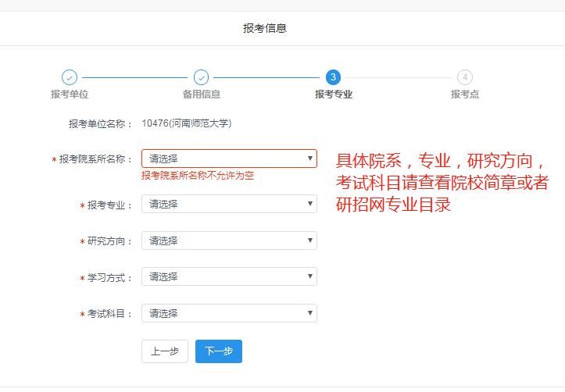Select step 4 circle for 报考点

465,77
